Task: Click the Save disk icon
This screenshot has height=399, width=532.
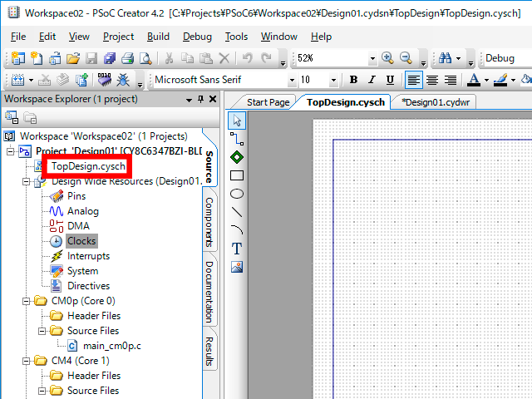Action: [91, 58]
